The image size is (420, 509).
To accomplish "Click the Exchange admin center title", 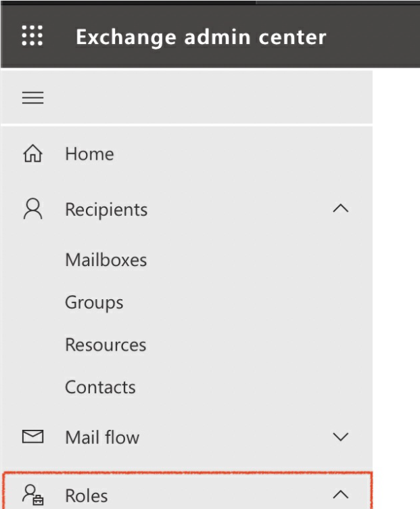I will 201,37.
